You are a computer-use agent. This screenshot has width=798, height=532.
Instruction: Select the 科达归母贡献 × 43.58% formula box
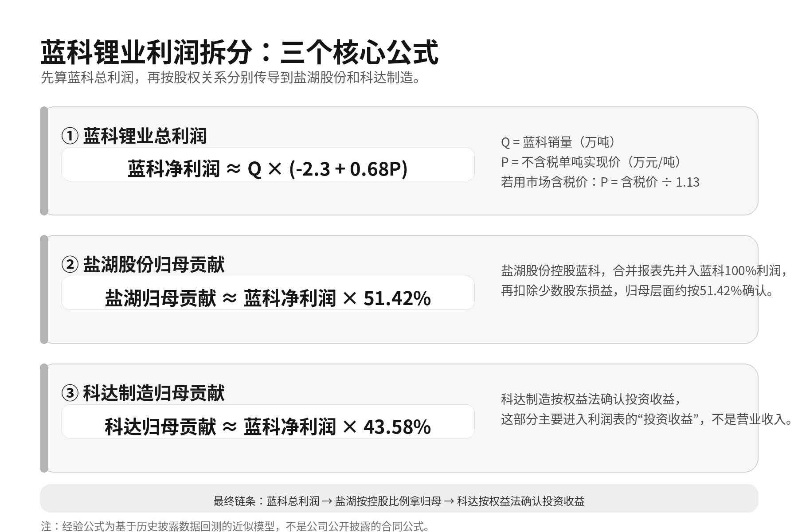tap(268, 422)
